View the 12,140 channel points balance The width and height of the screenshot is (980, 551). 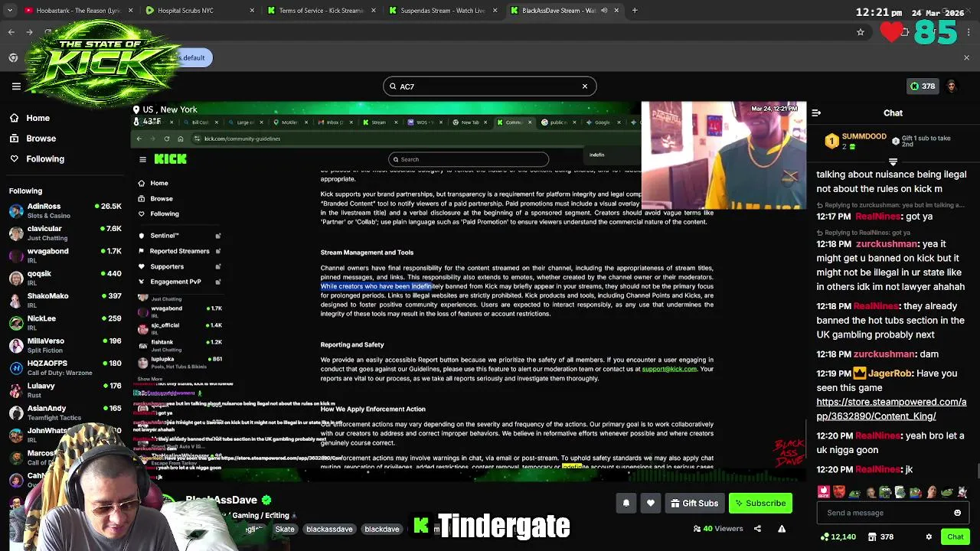click(838, 537)
